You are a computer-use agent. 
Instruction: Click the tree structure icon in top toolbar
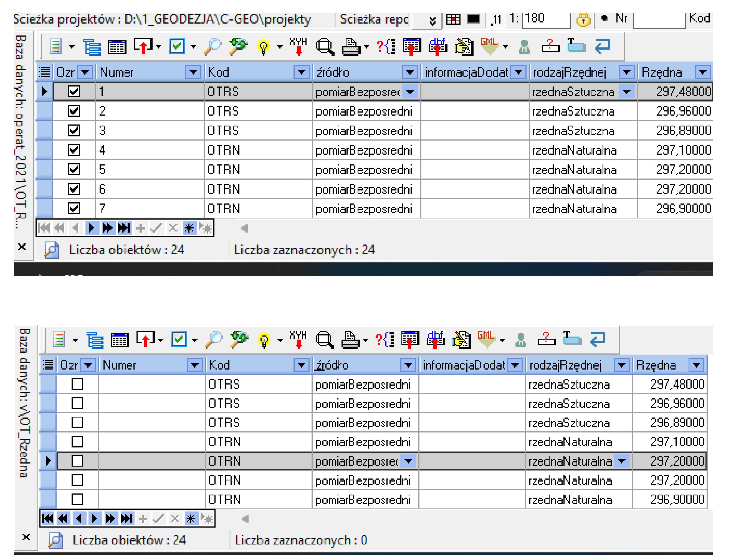click(92, 47)
